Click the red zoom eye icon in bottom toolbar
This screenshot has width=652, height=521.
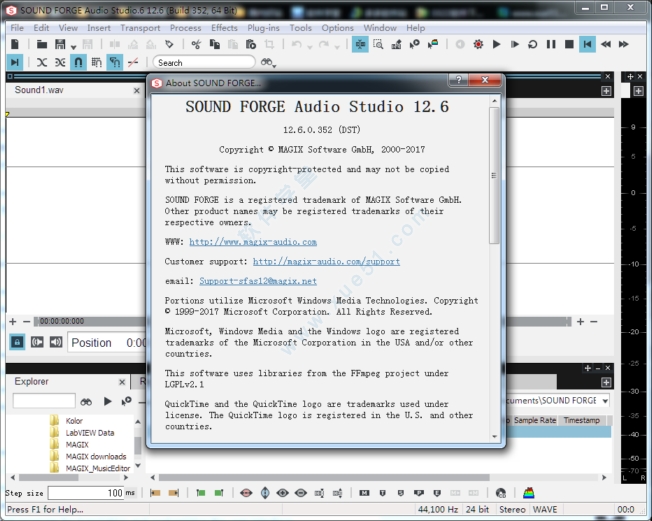pyautogui.click(x=246, y=493)
